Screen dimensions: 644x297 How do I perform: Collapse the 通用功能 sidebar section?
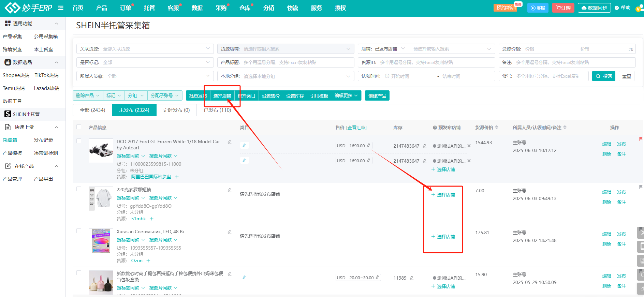(57, 24)
